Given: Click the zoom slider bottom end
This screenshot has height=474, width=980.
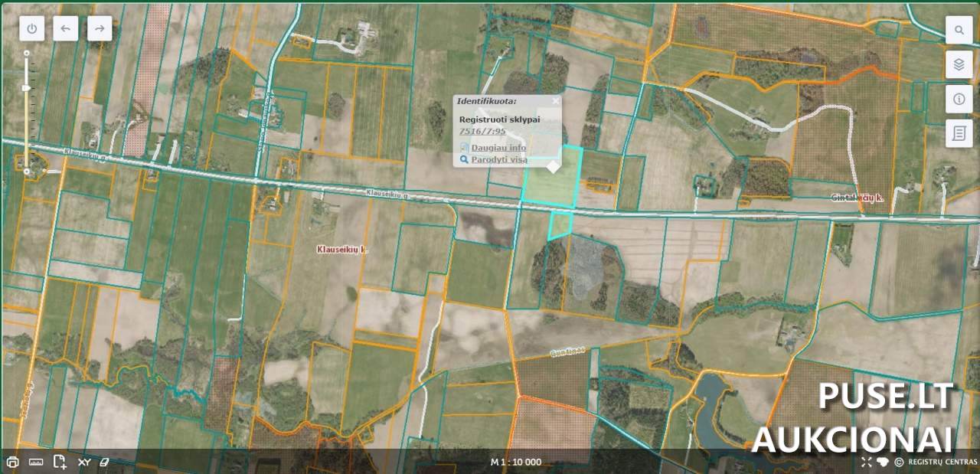Looking at the screenshot, I should pos(27,172).
